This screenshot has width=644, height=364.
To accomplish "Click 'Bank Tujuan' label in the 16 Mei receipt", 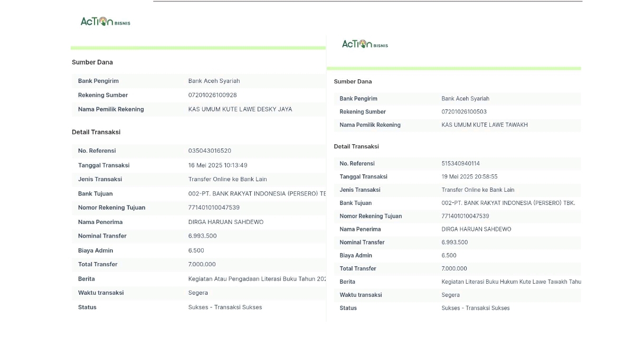I will tap(96, 194).
